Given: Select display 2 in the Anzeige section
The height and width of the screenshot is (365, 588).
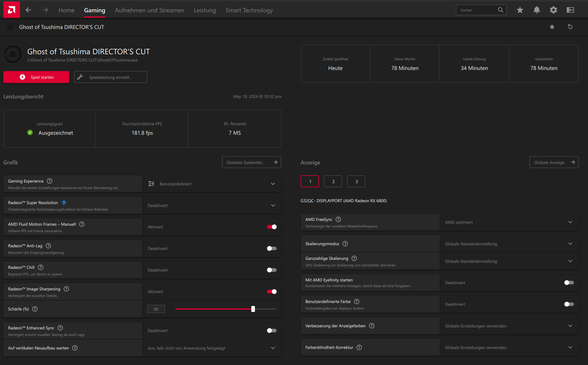Looking at the screenshot, I should tap(333, 181).
